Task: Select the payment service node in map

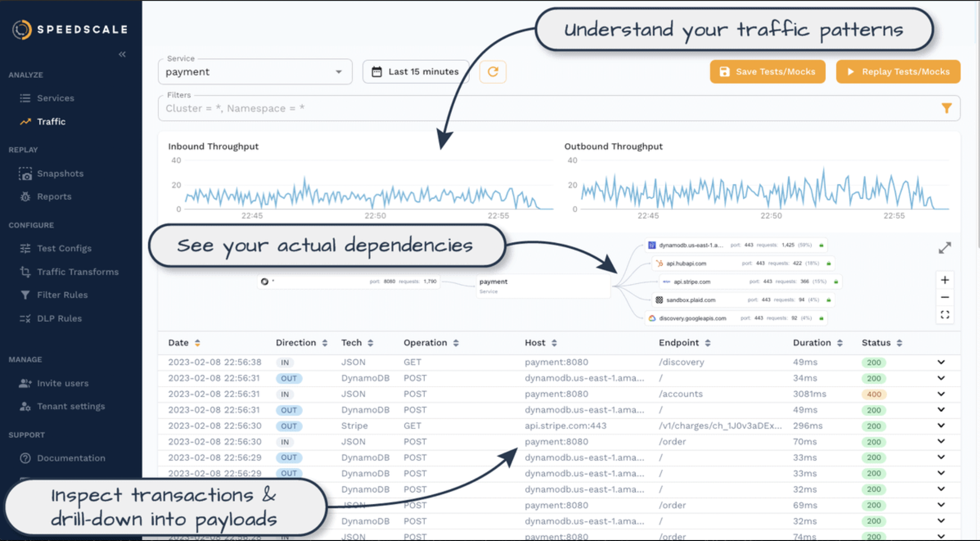Action: point(543,286)
